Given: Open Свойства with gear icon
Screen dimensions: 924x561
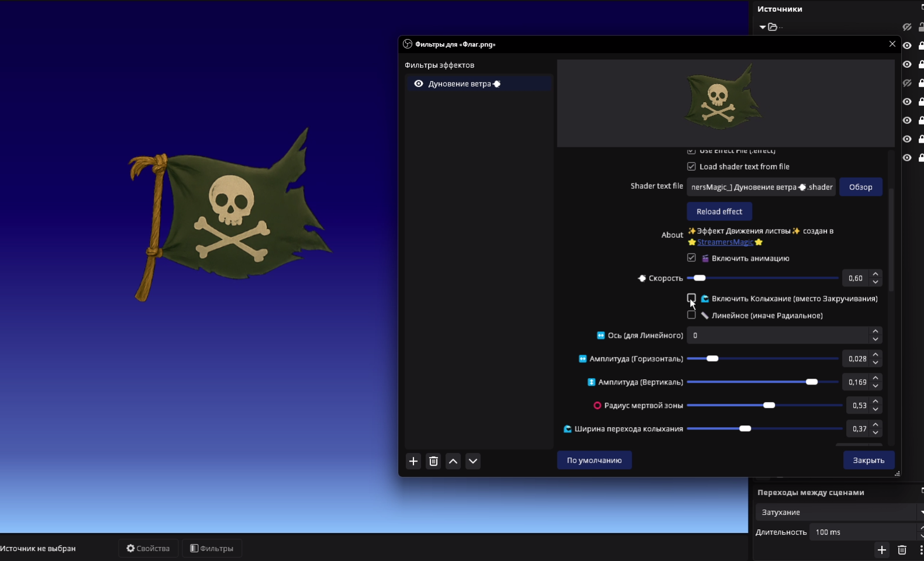Looking at the screenshot, I should pos(148,548).
